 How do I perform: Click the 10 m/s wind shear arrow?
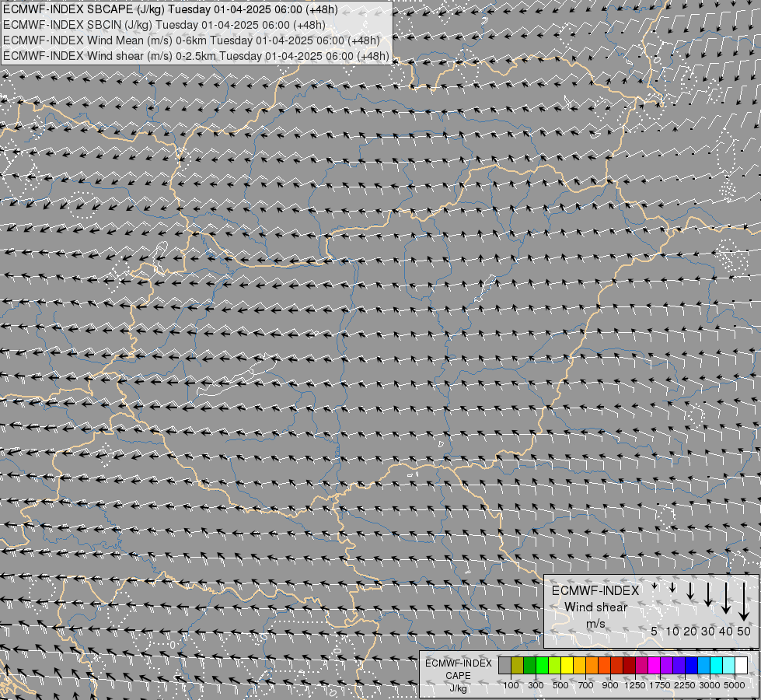click(x=672, y=588)
